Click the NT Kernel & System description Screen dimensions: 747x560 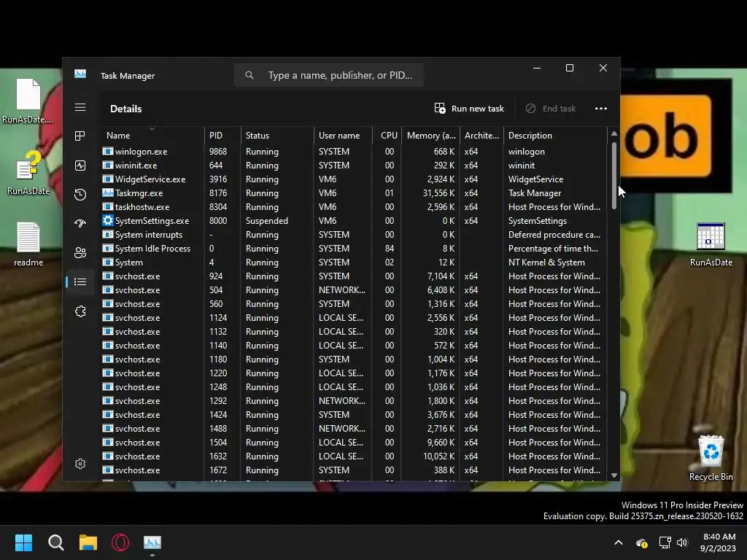[x=546, y=262]
